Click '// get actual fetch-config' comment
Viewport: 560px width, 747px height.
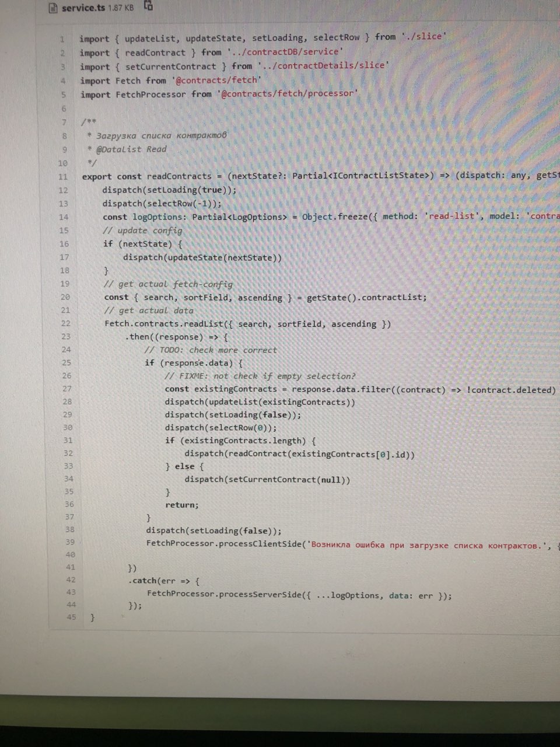pyautogui.click(x=168, y=284)
